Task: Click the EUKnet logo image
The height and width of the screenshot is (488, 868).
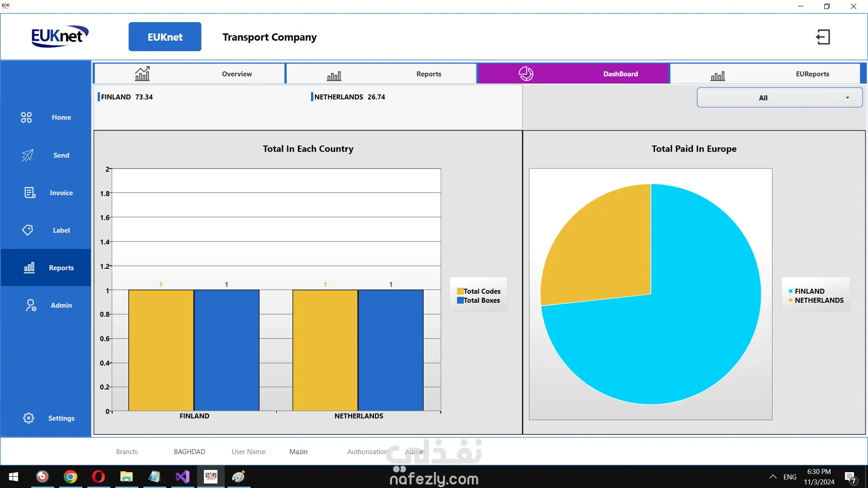Action: tap(59, 37)
